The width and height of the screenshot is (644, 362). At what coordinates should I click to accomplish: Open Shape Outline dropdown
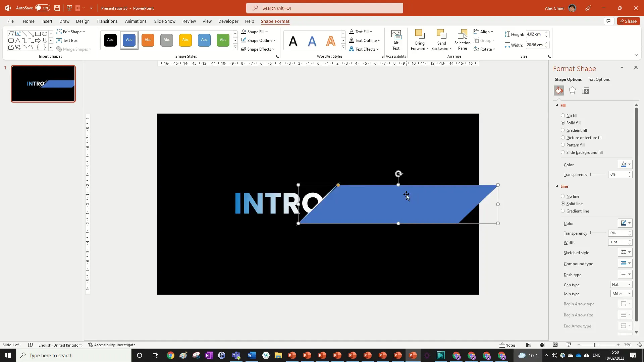click(258, 40)
